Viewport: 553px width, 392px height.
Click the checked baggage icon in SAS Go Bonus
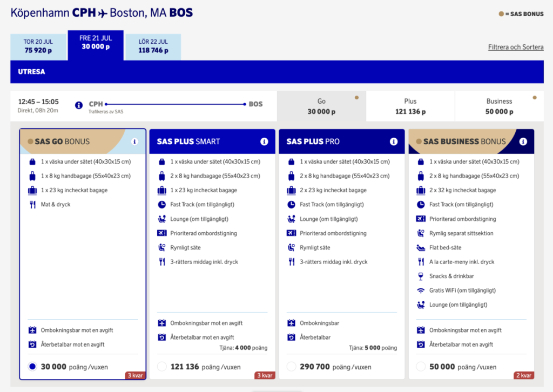pos(32,191)
